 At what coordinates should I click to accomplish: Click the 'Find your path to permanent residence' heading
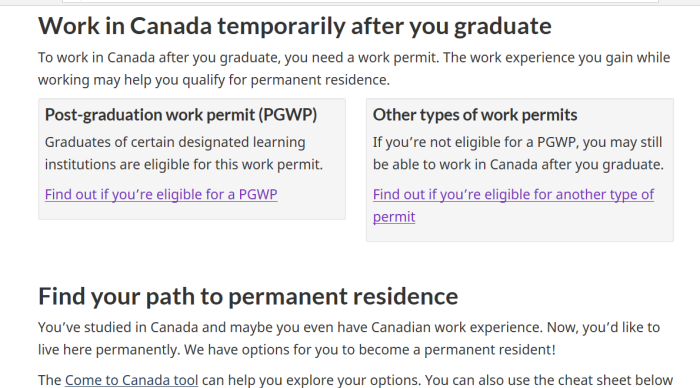click(x=248, y=296)
